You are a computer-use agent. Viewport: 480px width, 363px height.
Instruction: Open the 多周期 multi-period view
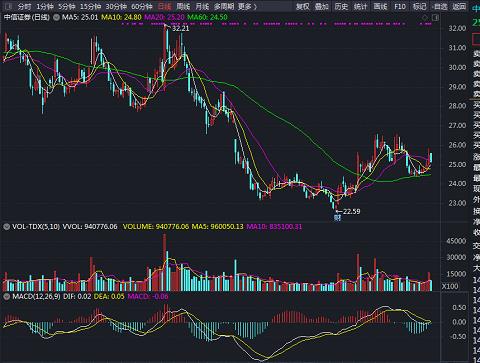[224, 7]
